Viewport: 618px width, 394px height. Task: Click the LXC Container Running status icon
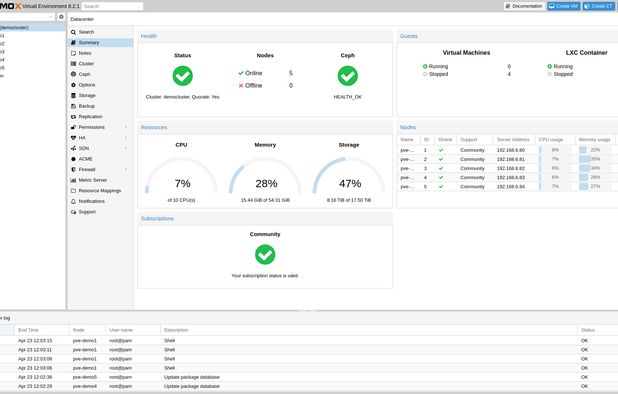pos(549,67)
